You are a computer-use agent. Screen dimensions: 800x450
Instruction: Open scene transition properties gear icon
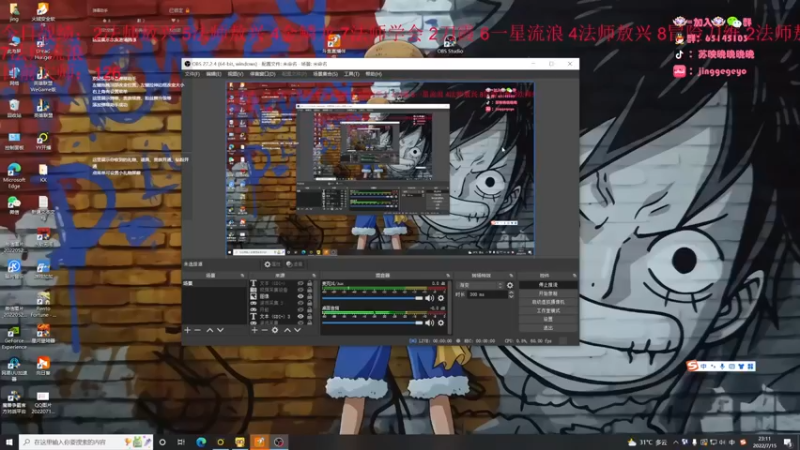510,285
